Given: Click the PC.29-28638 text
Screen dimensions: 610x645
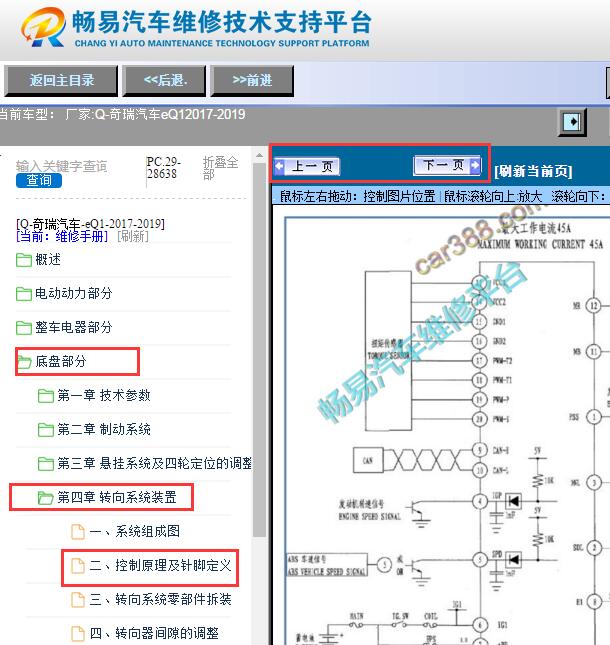Looking at the screenshot, I should (163, 168).
